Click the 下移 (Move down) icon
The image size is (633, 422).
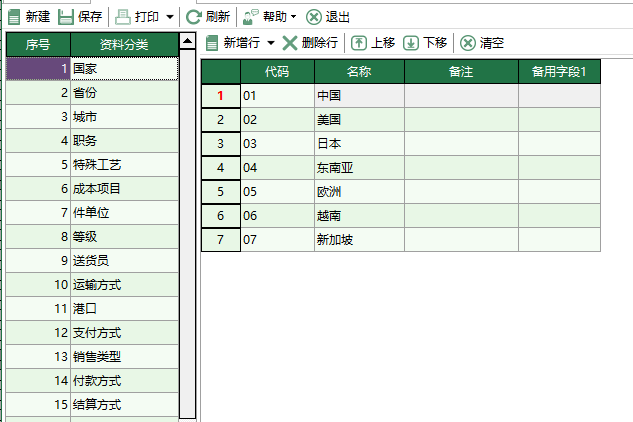(x=411, y=43)
